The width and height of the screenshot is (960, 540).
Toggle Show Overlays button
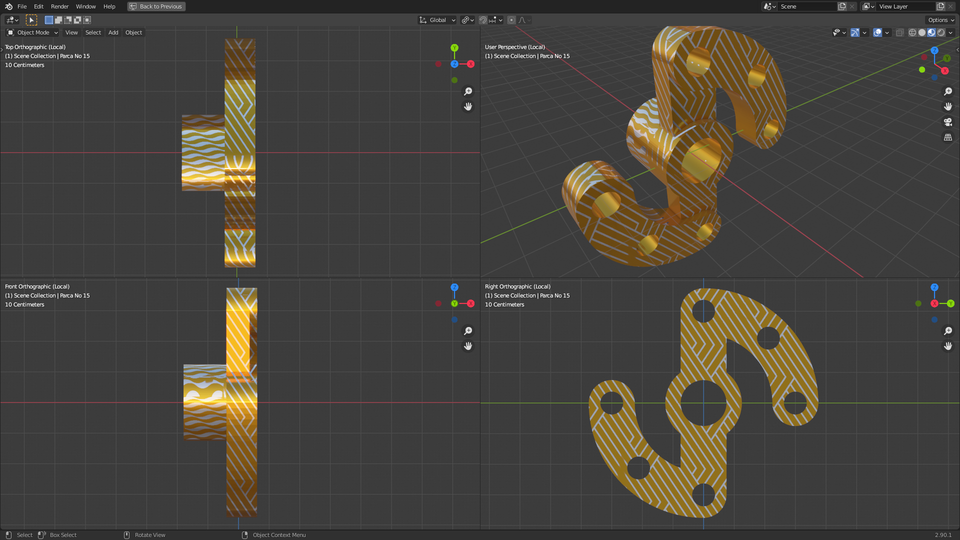(878, 32)
